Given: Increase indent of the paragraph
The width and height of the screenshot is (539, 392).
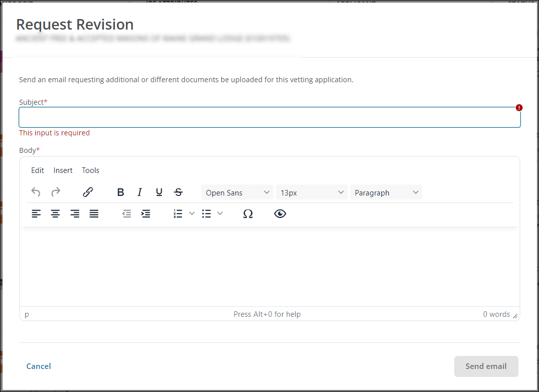Looking at the screenshot, I should [x=146, y=214].
